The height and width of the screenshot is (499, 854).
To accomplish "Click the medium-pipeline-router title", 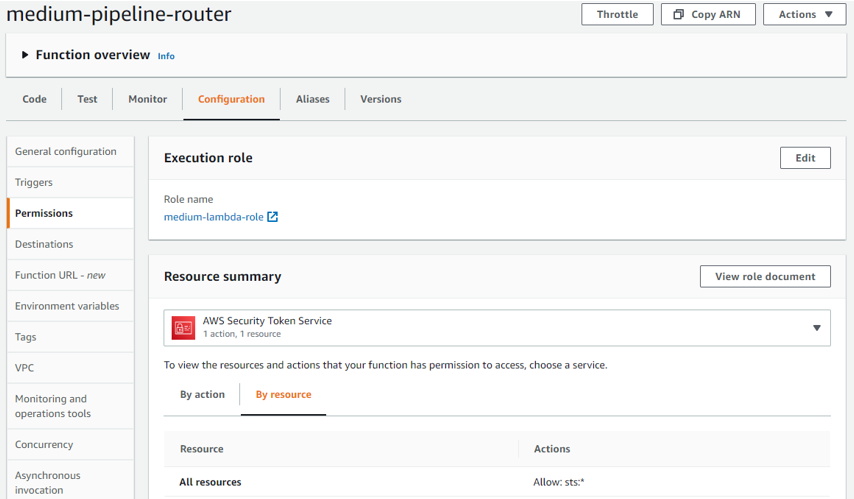I will pos(119,14).
